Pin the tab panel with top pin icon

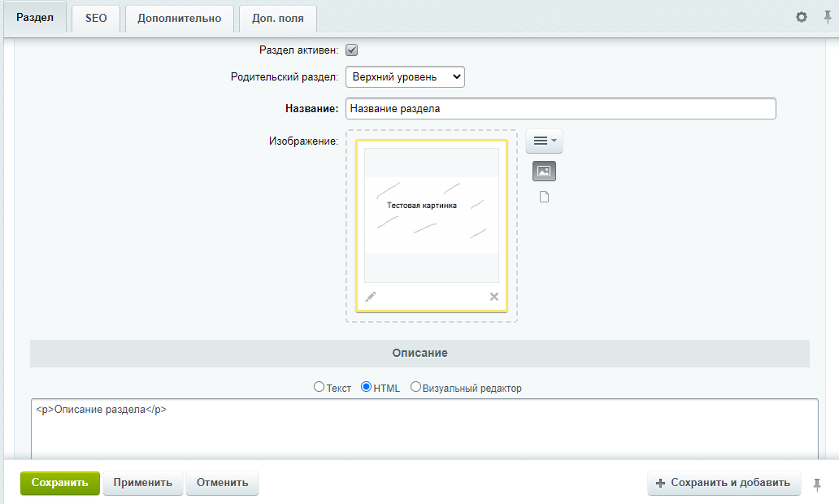click(x=828, y=17)
